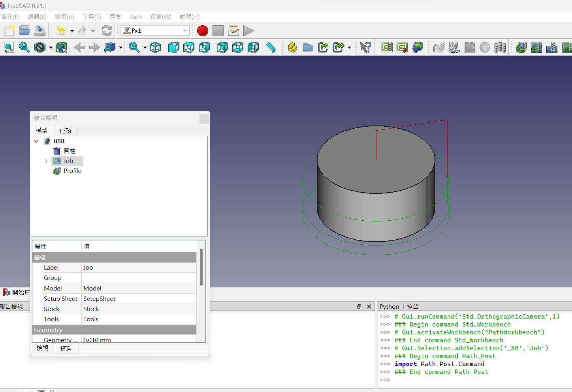Switch to the 資料 tab
The image size is (572, 392).
pos(66,348)
